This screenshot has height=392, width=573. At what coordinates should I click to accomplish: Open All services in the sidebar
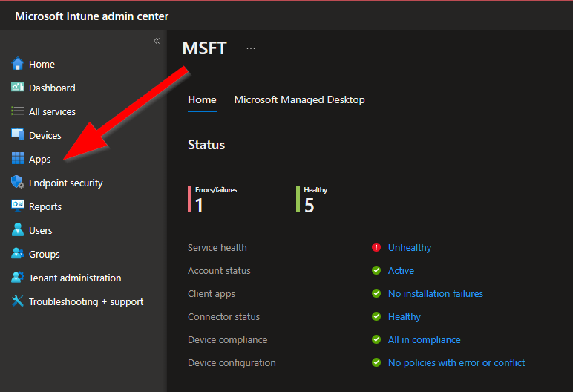(52, 111)
